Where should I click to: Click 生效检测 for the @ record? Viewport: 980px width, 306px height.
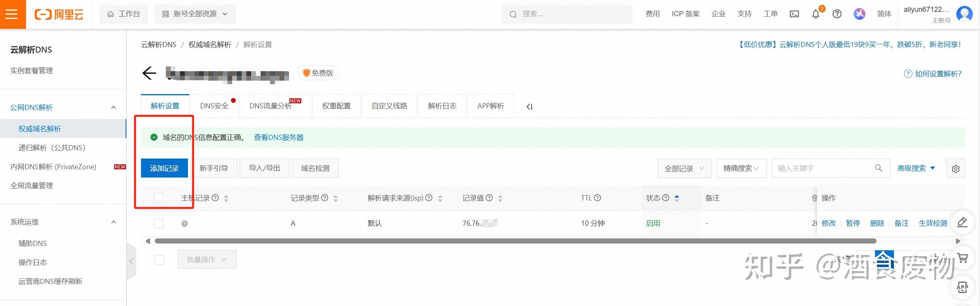point(933,223)
